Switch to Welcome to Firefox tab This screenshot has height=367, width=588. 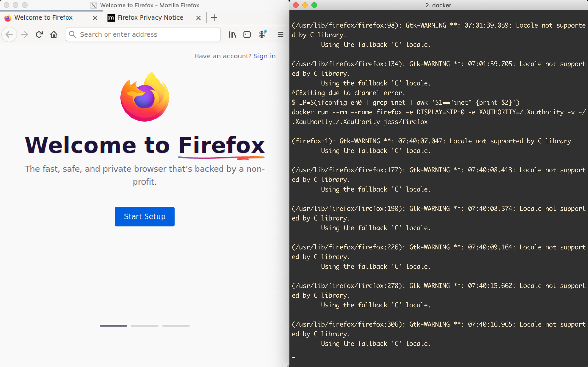pyautogui.click(x=44, y=17)
